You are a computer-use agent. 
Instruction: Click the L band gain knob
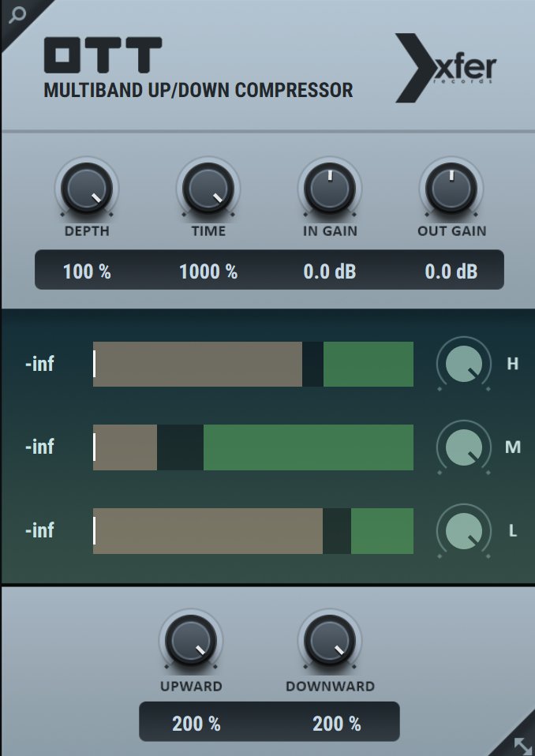coord(464,530)
